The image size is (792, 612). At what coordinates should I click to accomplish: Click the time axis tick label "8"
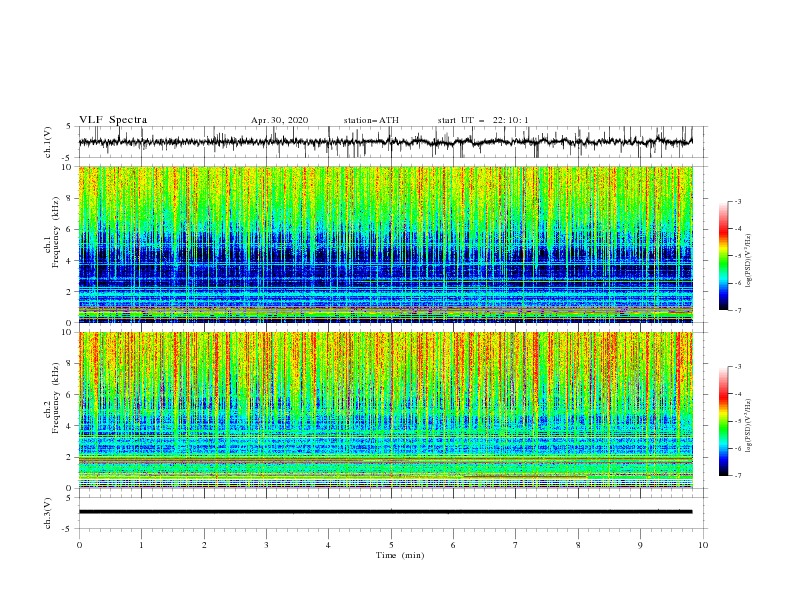578,545
